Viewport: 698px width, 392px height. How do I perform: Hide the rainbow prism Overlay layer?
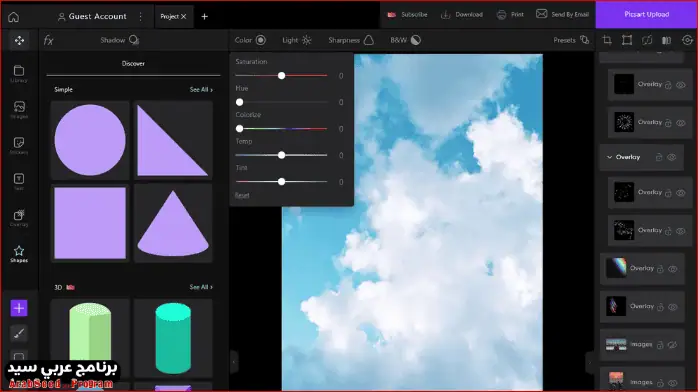[673, 269]
